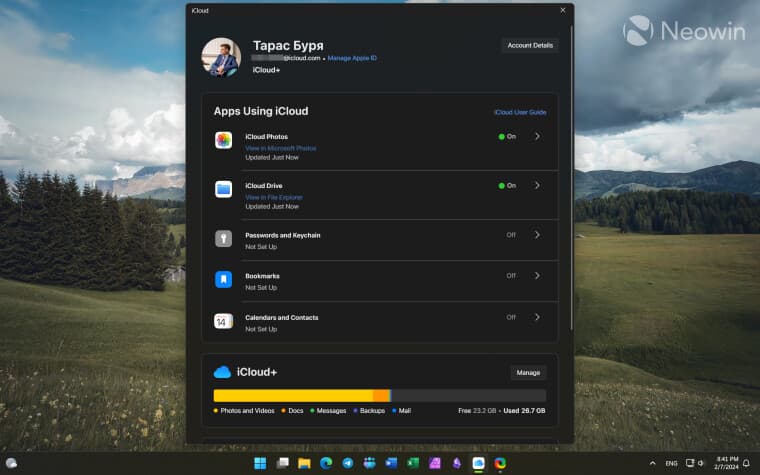Click the Apps Using iCloud heading
The width and height of the screenshot is (760, 475).
261,111
